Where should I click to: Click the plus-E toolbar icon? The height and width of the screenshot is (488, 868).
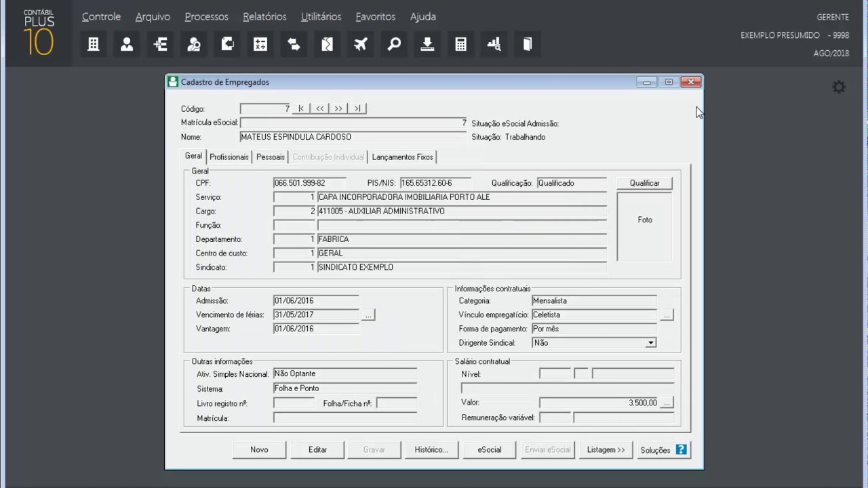(x=161, y=44)
